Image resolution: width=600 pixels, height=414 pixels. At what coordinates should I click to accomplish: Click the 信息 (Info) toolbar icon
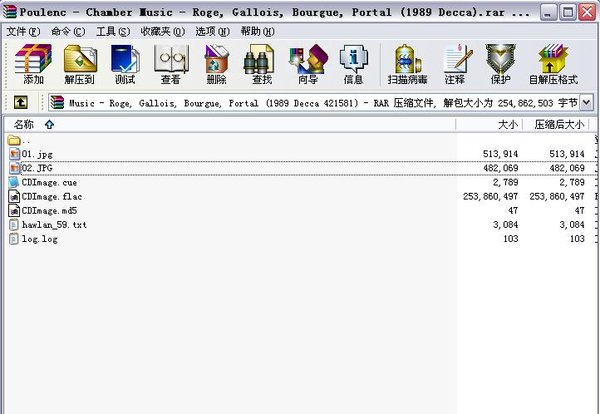click(354, 59)
